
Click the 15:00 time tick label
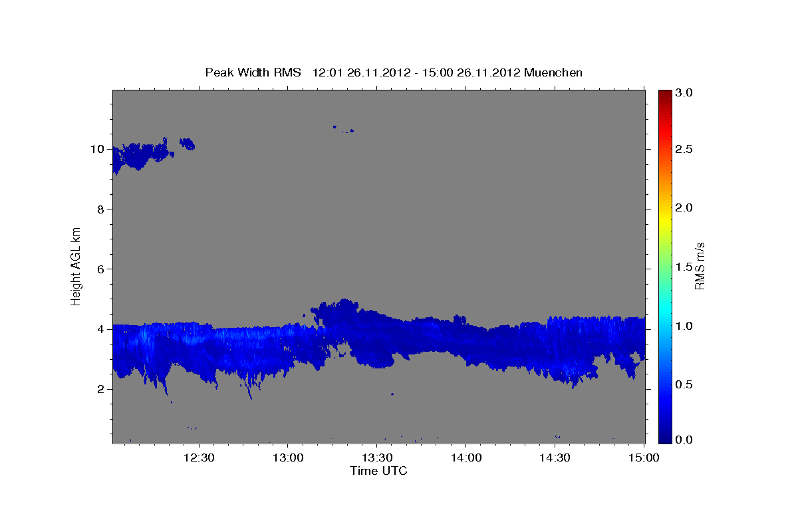(644, 458)
